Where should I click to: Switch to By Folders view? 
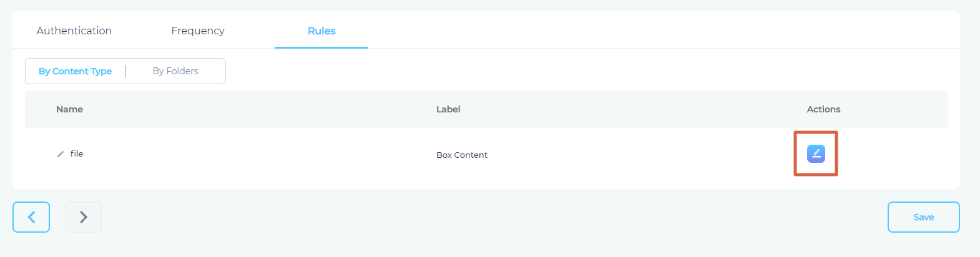[175, 71]
